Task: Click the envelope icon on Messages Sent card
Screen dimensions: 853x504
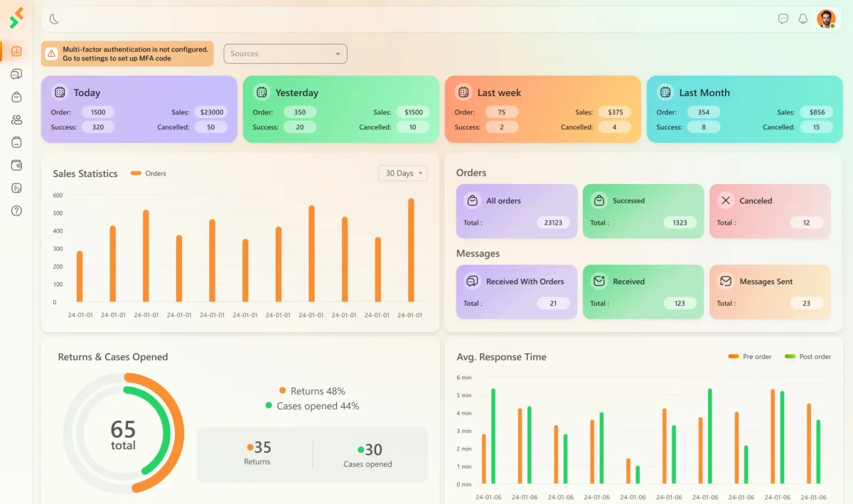Action: (x=726, y=282)
